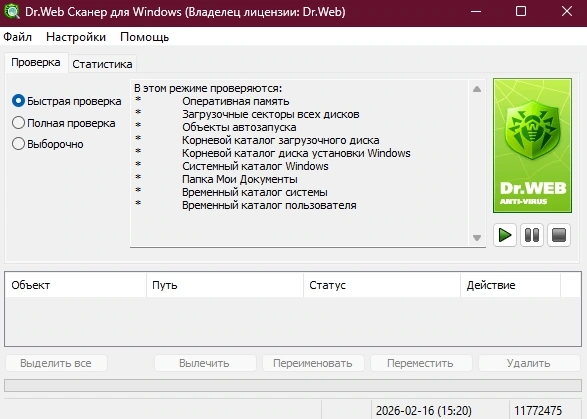Close the Dr.Web scanner window
The height and width of the screenshot is (419, 587).
point(567,11)
